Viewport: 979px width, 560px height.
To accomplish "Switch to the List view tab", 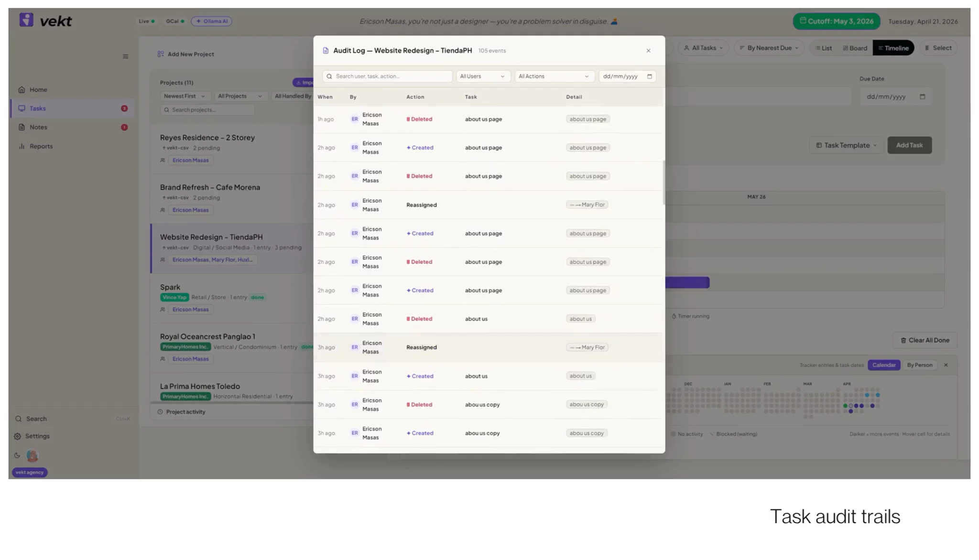I will 824,48.
